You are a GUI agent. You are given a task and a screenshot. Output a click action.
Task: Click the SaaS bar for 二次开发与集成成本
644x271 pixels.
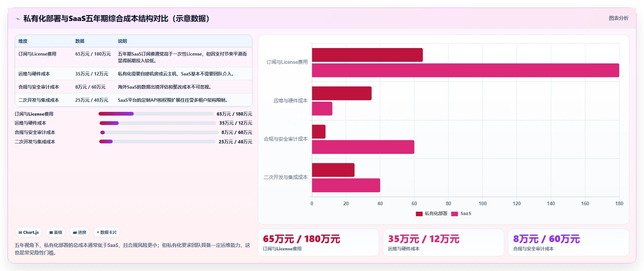pyautogui.click(x=346, y=185)
